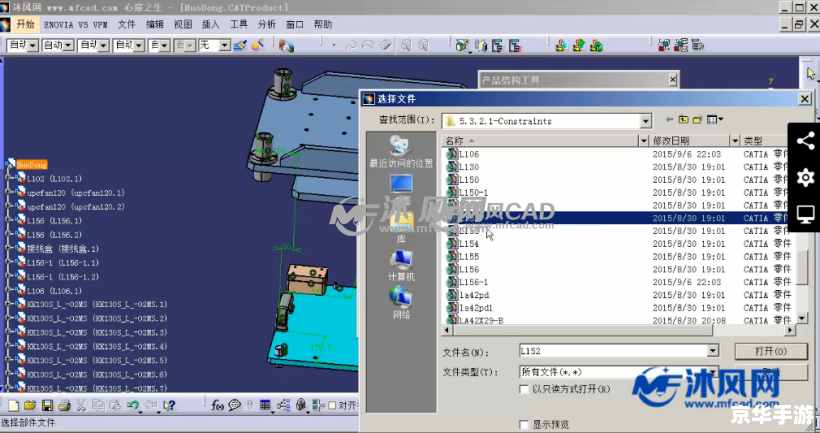Click the file name input field
Screen dimensions: 820x433
(613, 351)
